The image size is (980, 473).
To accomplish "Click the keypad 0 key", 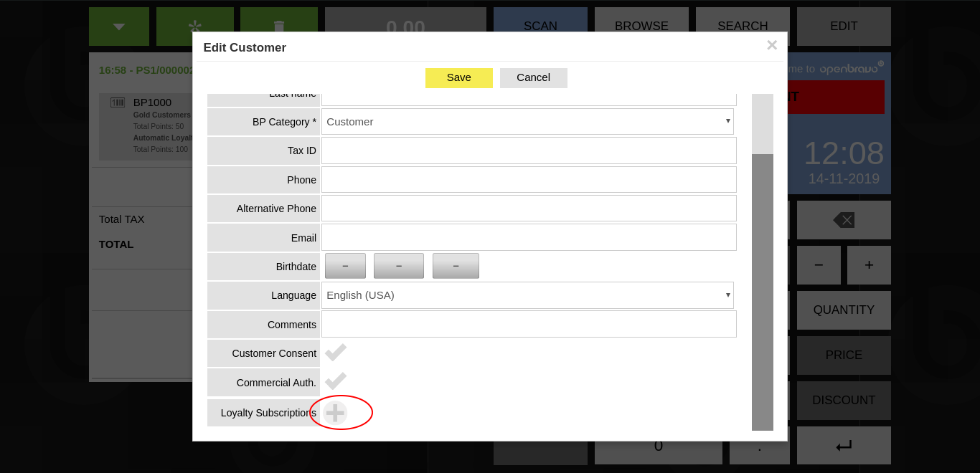I will click(659, 446).
